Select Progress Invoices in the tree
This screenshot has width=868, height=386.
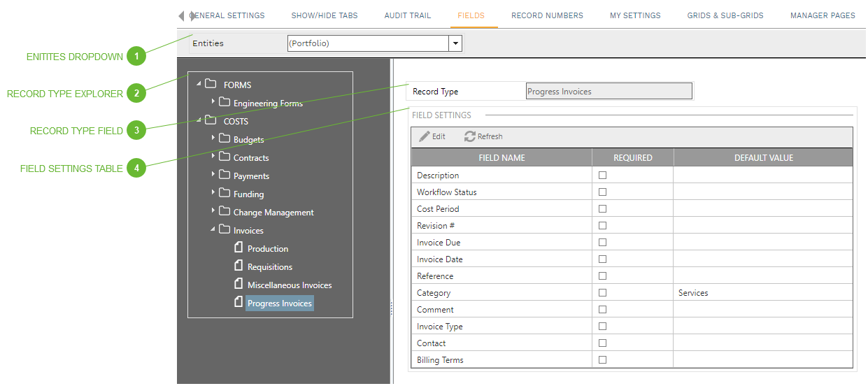[x=279, y=303]
